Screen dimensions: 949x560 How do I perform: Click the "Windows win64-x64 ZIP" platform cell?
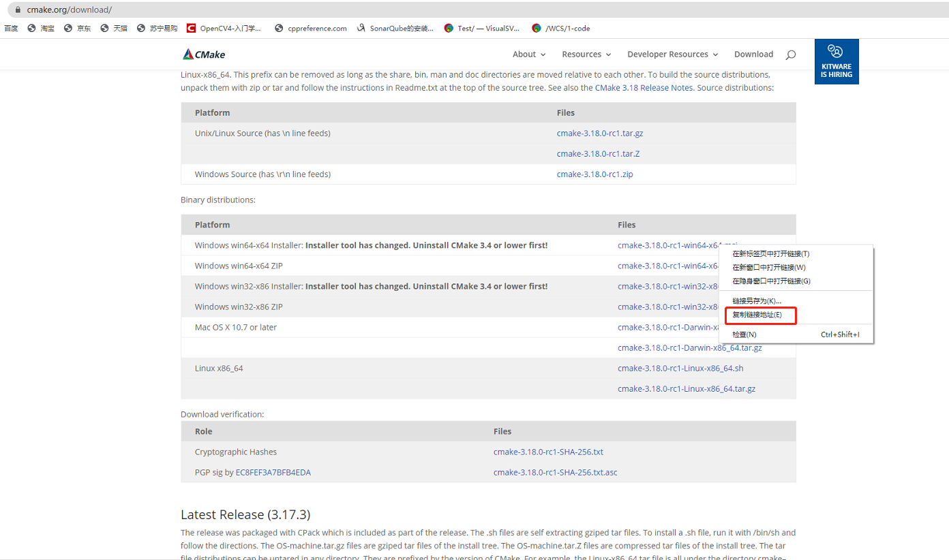click(239, 266)
